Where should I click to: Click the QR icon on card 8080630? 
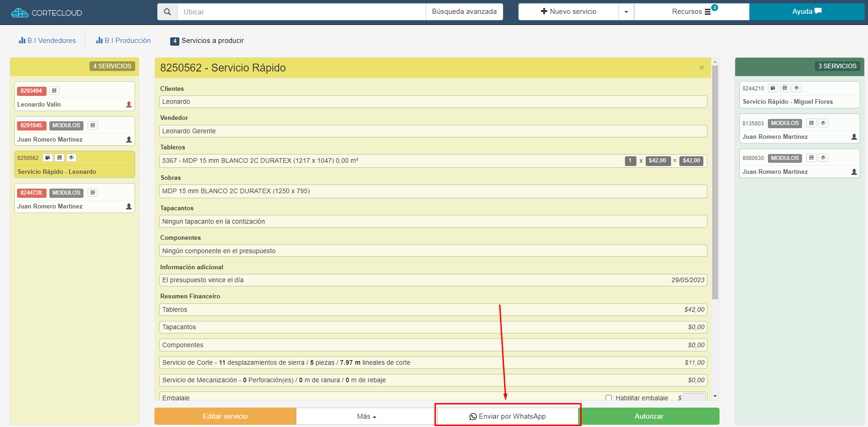(x=811, y=158)
